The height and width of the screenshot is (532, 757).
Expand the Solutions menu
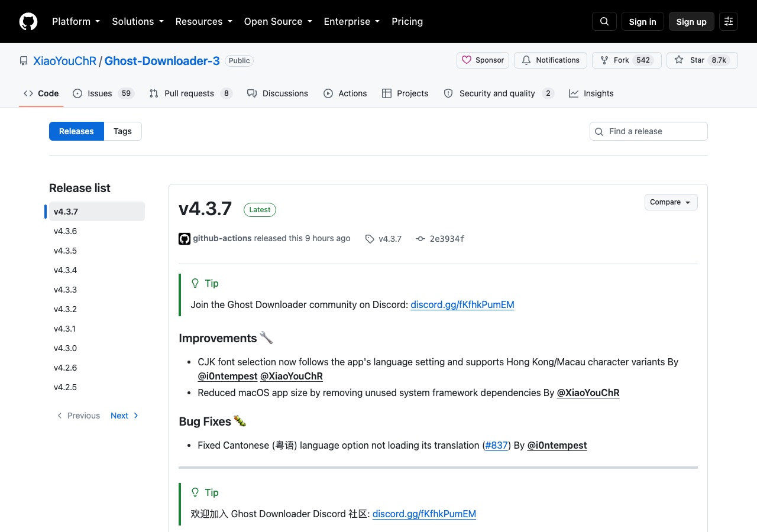pos(138,21)
